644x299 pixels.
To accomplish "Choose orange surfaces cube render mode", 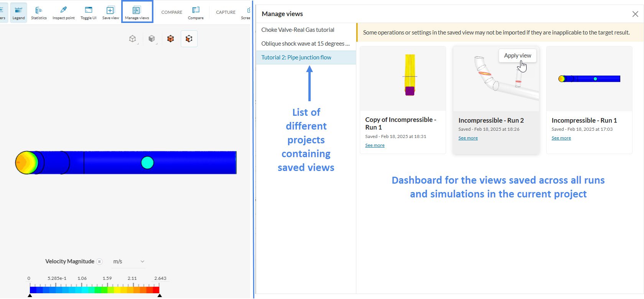I will (171, 39).
